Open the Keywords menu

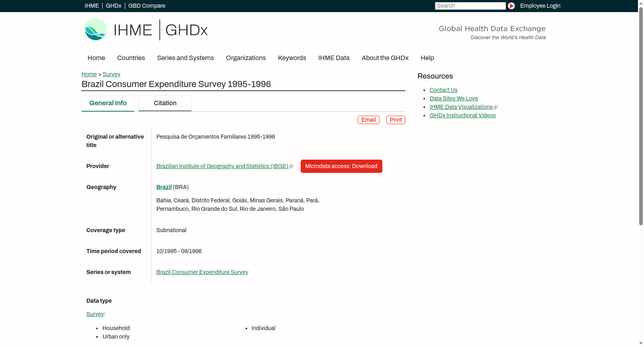click(292, 58)
